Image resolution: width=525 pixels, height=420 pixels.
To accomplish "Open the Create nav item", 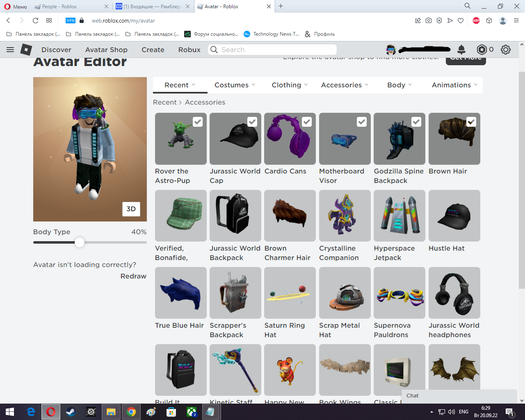I will (153, 50).
